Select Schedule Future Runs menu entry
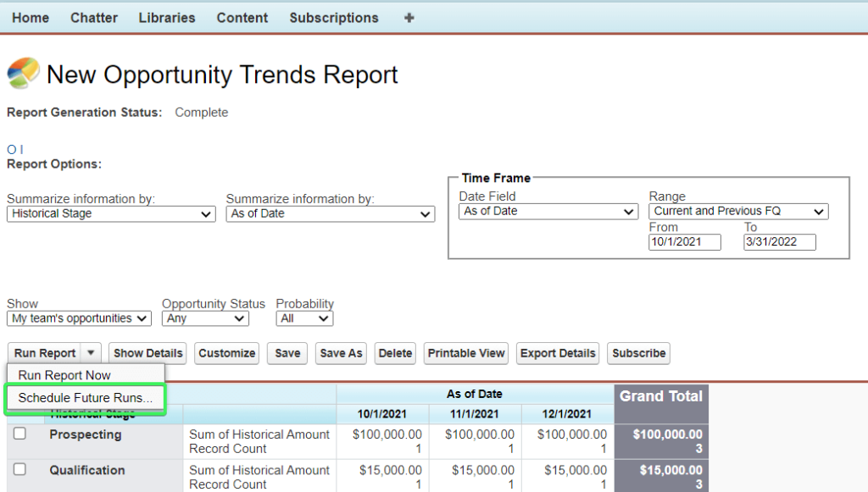Viewport: 868px width, 492px height. tap(86, 397)
